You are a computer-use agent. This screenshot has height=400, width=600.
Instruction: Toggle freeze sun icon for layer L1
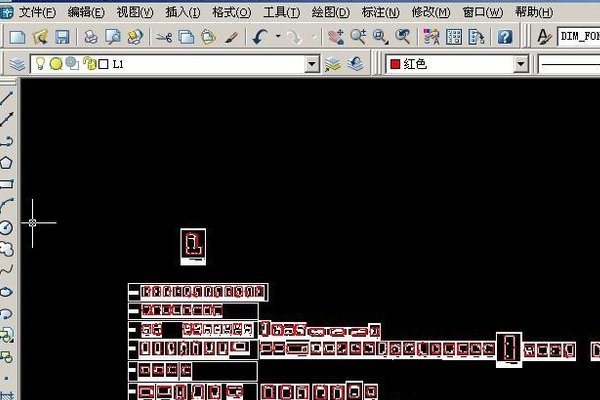[57, 63]
